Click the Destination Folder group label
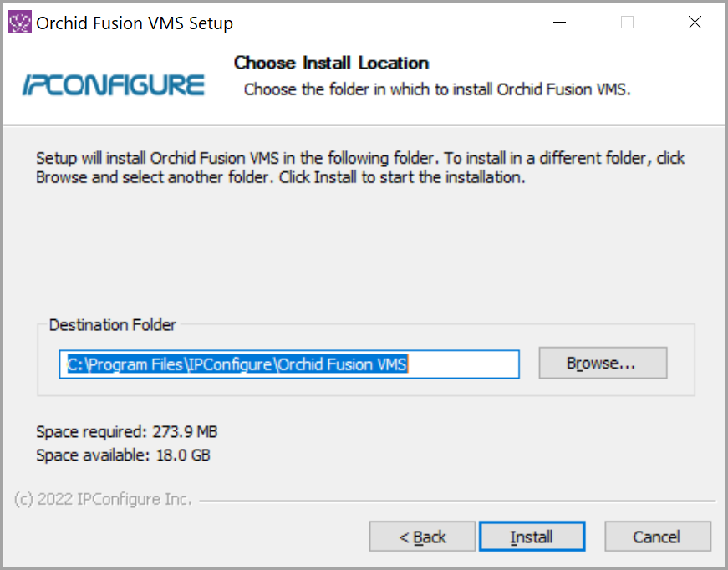This screenshot has height=570, width=728. 113,325
